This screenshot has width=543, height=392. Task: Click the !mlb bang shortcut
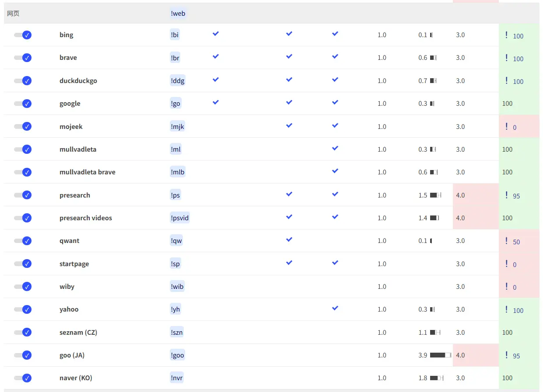178,172
